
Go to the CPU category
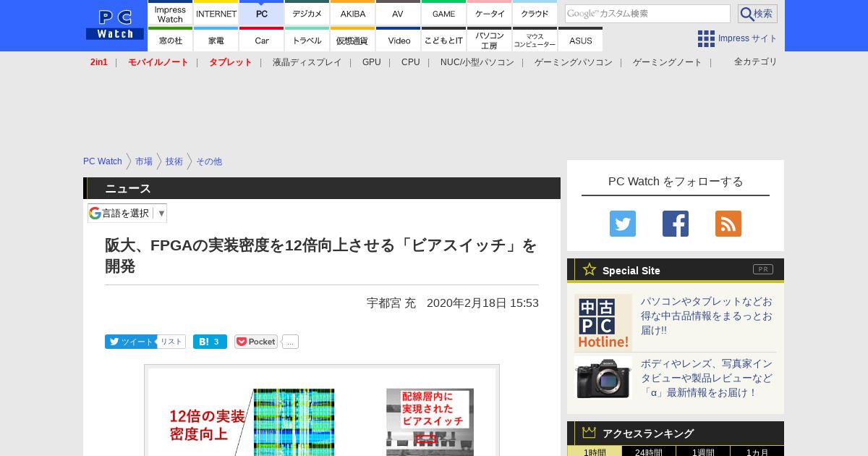tap(411, 62)
